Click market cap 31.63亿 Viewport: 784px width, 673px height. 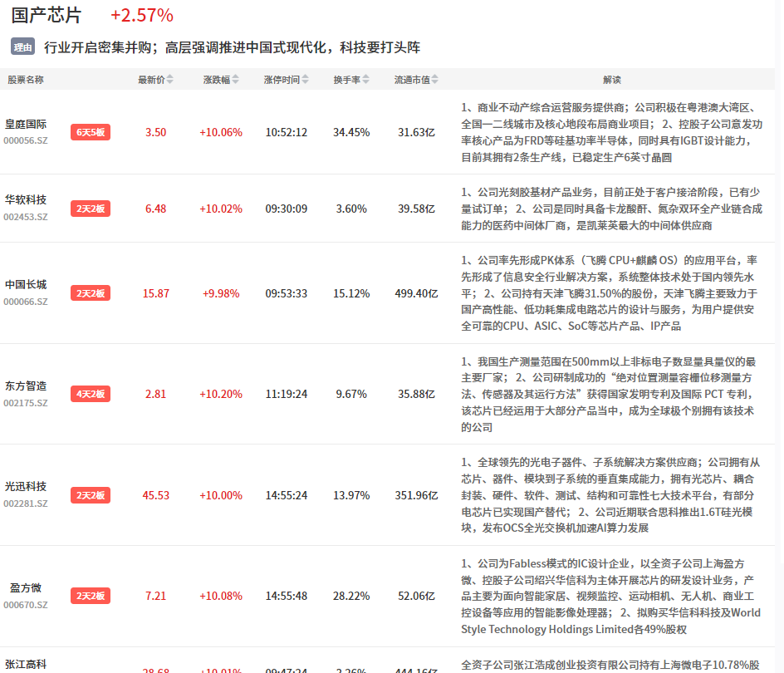417,132
